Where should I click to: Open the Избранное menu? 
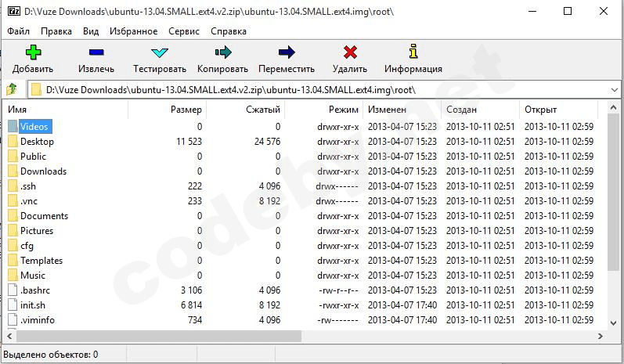coord(133,31)
